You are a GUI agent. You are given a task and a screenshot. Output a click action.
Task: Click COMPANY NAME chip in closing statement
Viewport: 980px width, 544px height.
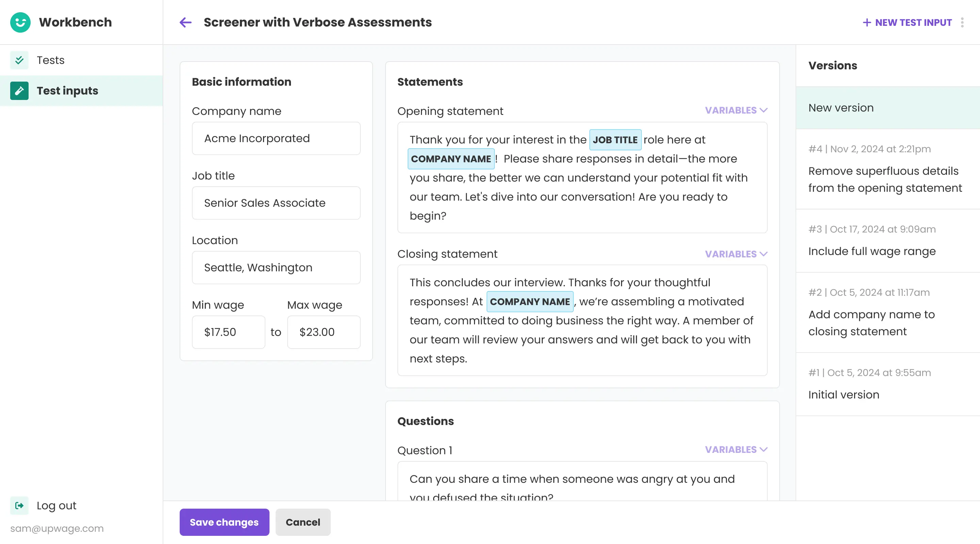coord(529,302)
